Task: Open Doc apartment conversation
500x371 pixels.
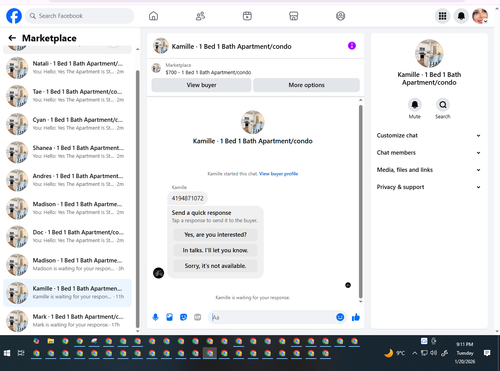Action: pos(67,236)
